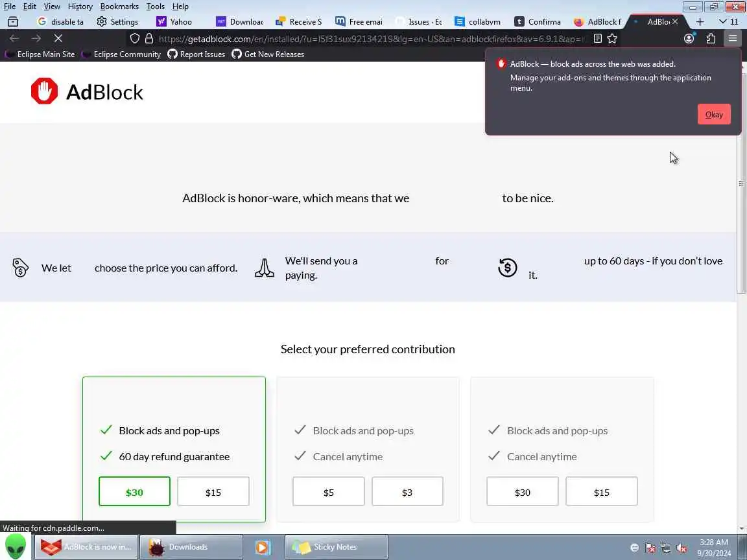This screenshot has width=747, height=560.
Task: Toggle reader view icon in address bar
Action: click(597, 39)
